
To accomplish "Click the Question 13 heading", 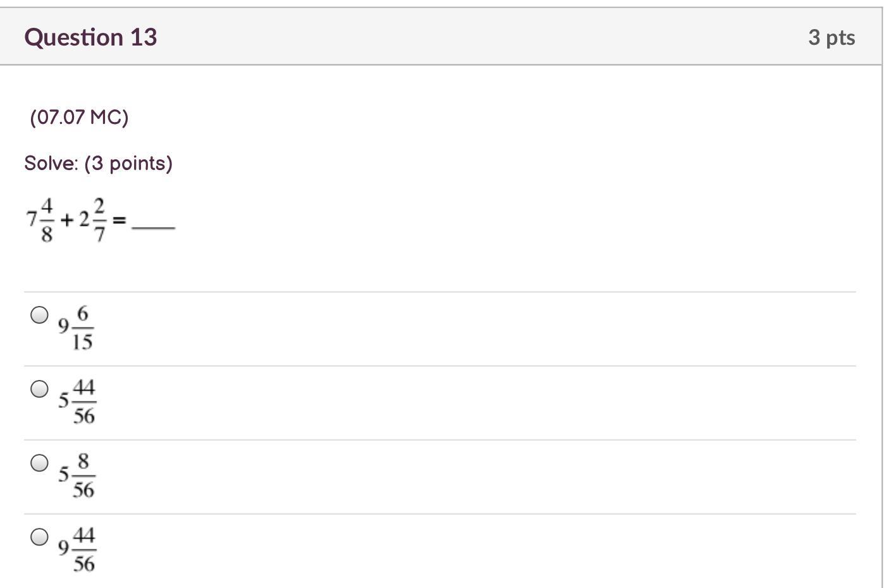I will pos(90,37).
